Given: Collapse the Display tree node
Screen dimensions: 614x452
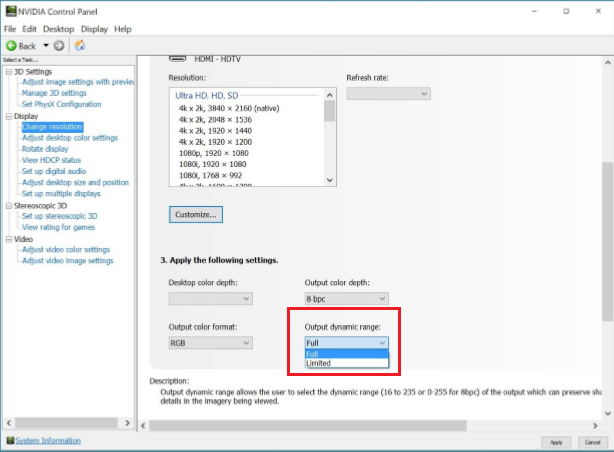Looking at the screenshot, I should point(9,116).
